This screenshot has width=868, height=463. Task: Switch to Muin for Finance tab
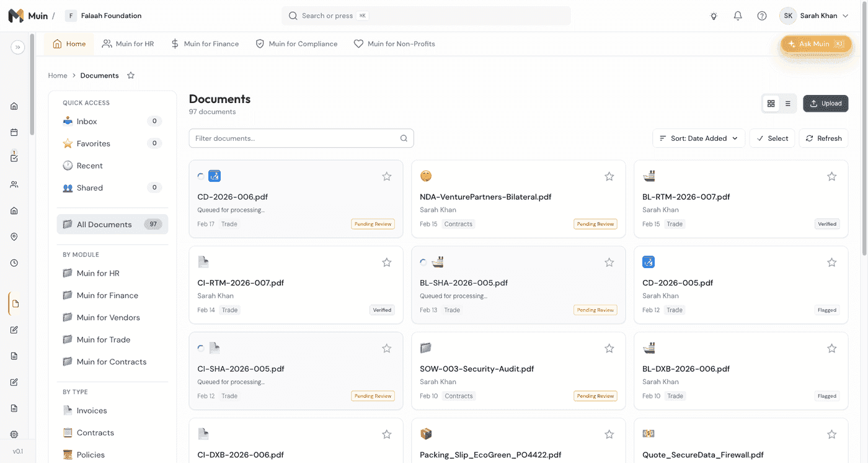pos(205,44)
